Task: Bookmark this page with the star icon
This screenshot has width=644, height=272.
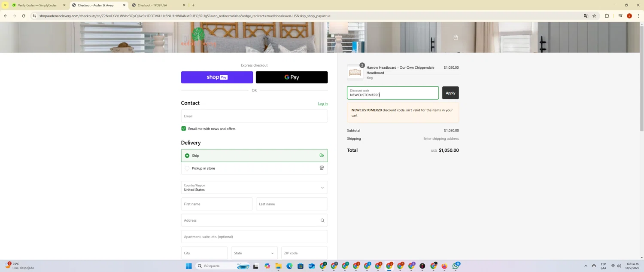Action: [594, 16]
